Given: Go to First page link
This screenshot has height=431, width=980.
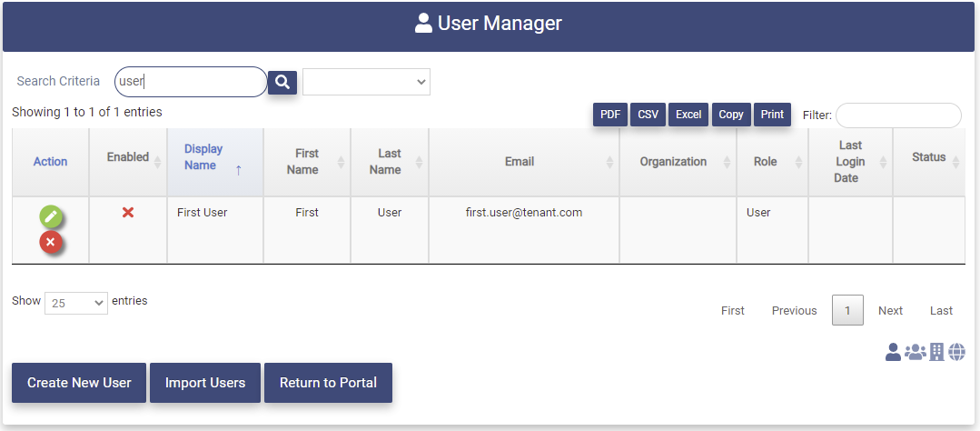Looking at the screenshot, I should pos(732,310).
